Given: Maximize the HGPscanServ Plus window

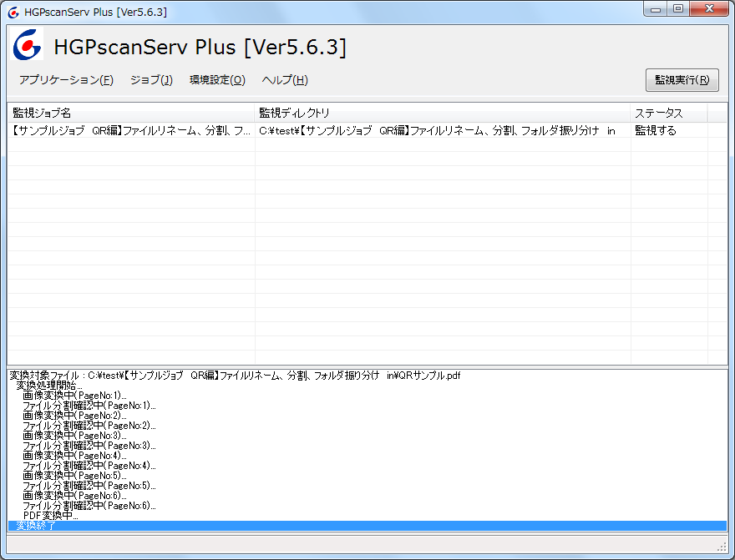Looking at the screenshot, I should 678,9.
